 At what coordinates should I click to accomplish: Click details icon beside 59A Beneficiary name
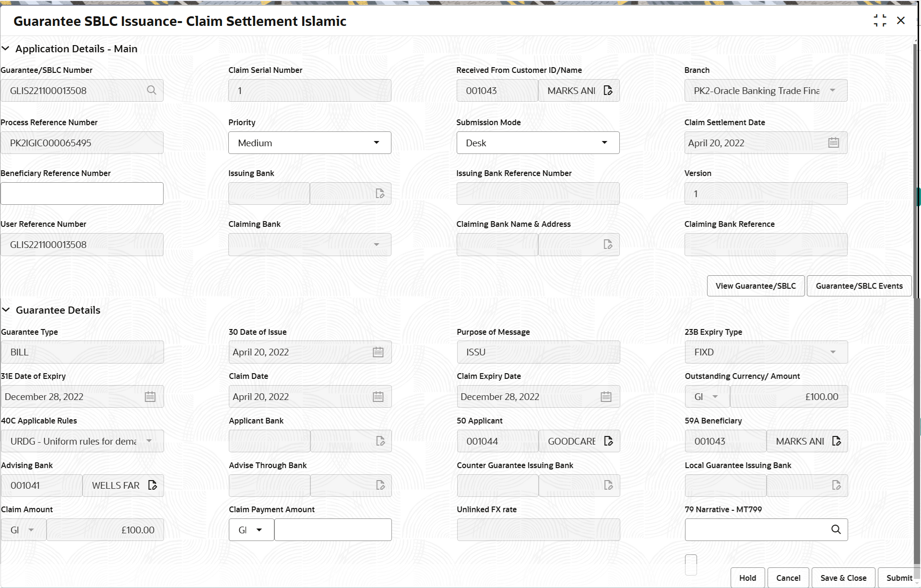(836, 441)
